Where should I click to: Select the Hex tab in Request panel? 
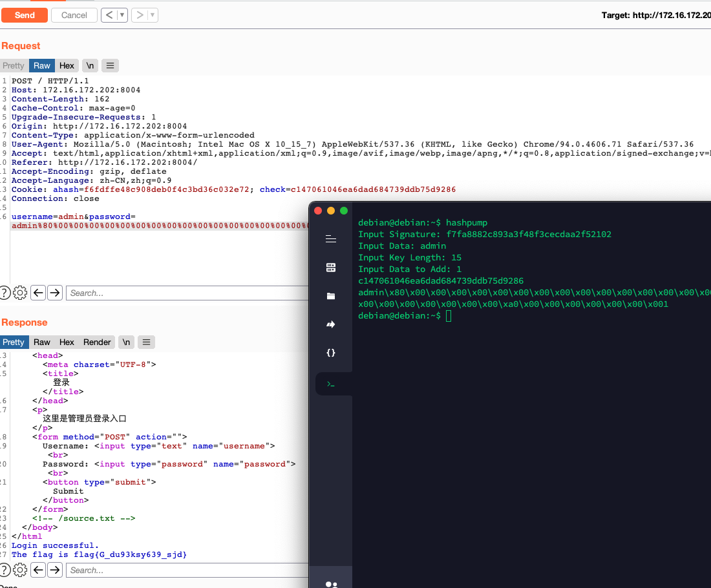[x=67, y=66]
